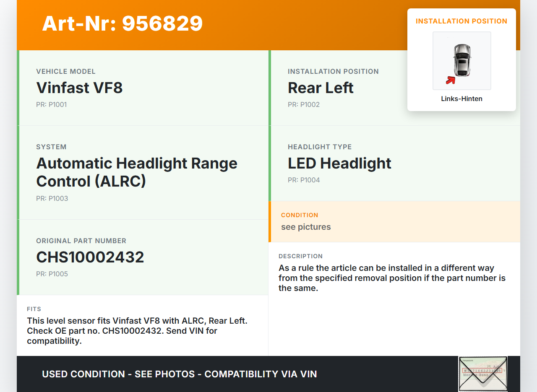
Task: Click the USED CONDITION footer banner text
Action: pos(180,374)
